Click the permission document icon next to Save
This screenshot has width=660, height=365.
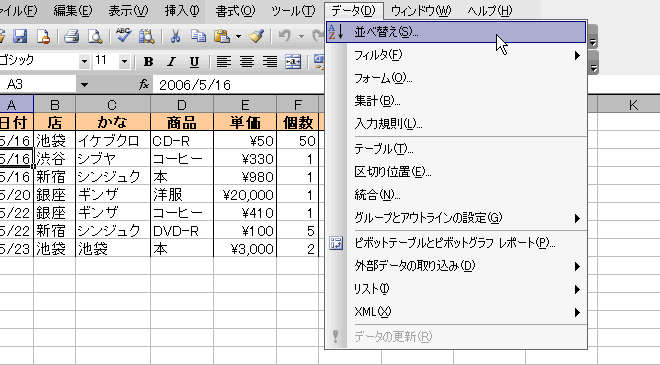pos(43,36)
